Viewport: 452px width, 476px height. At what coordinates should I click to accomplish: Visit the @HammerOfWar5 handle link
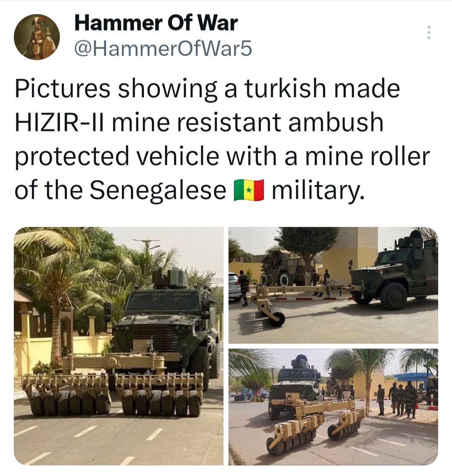(x=163, y=49)
